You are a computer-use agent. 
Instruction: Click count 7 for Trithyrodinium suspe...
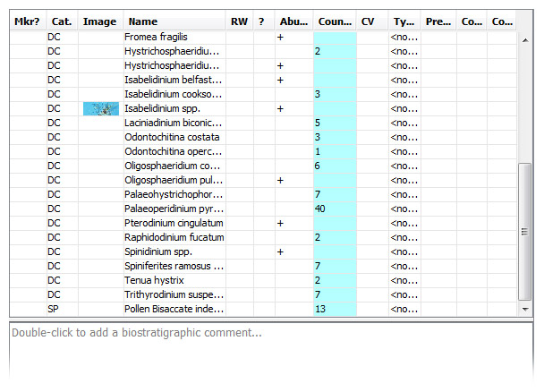[x=335, y=294]
